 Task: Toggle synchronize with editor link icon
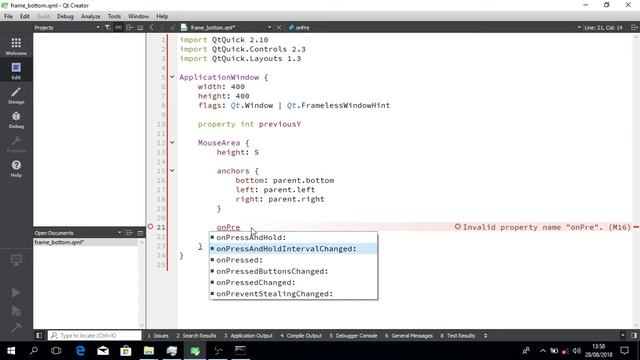tap(118, 27)
